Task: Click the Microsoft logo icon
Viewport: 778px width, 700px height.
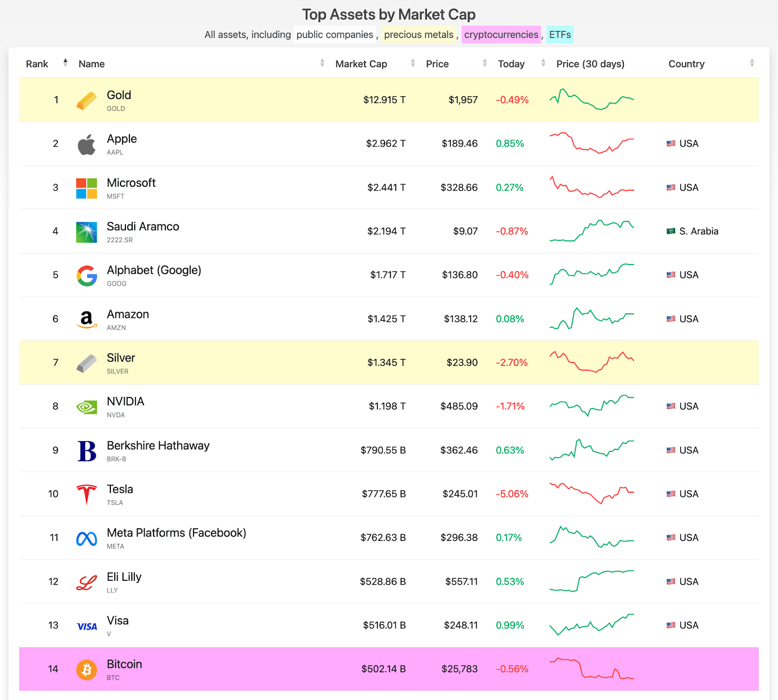Action: pyautogui.click(x=87, y=188)
